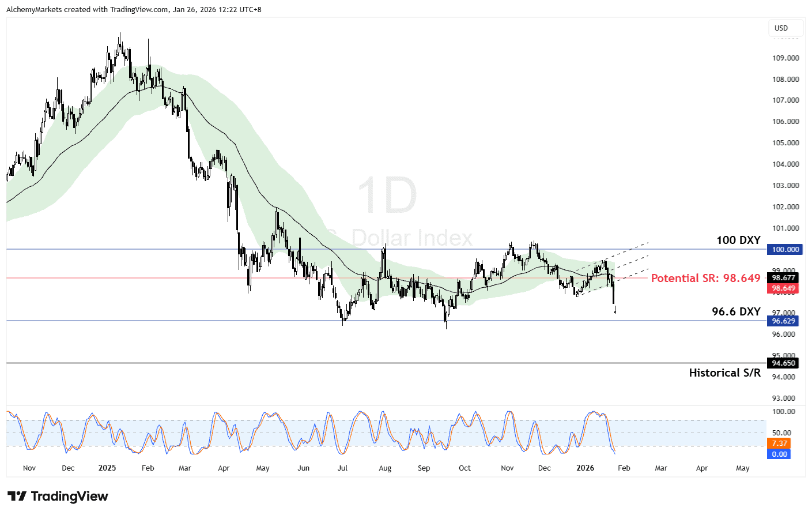Select the orange 7.37 stochastic value label
The width and height of the screenshot is (812, 515).
click(x=779, y=443)
